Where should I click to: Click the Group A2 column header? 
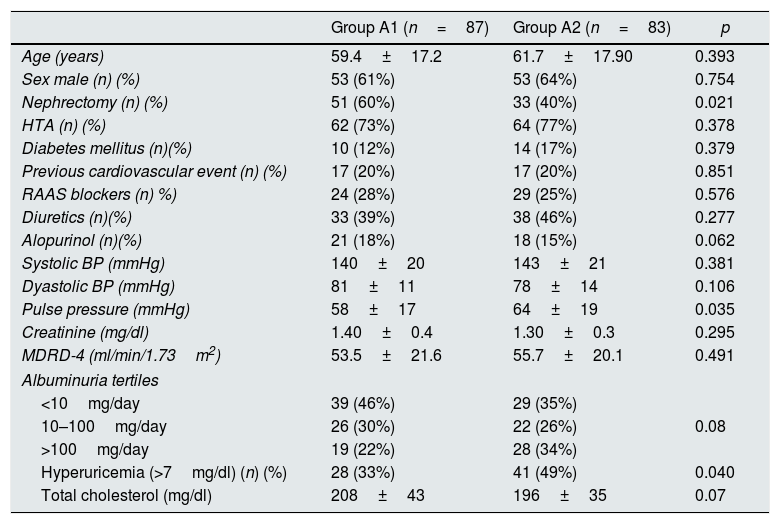(x=591, y=27)
